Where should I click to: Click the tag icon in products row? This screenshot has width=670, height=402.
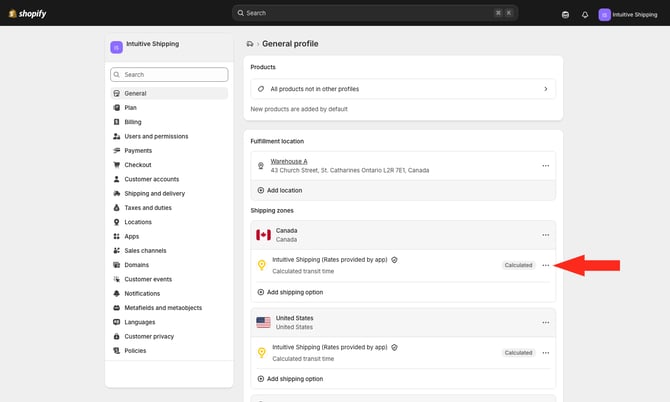(261, 89)
